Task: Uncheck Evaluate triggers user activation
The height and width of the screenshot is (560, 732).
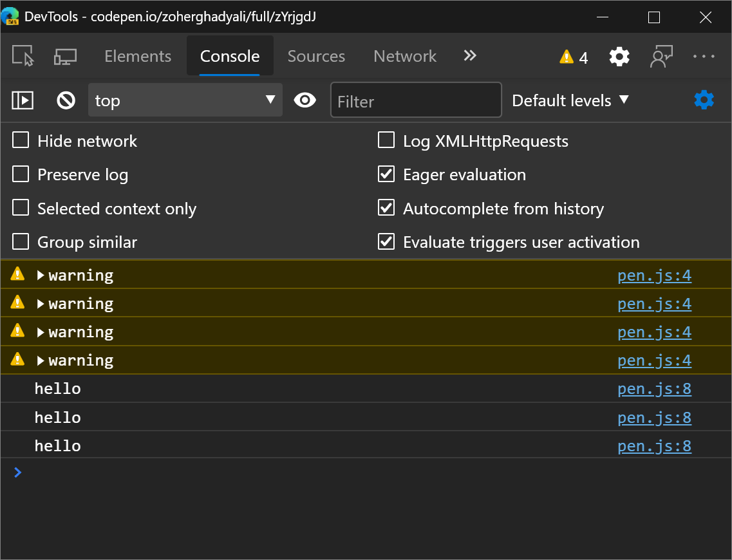Action: (386, 242)
